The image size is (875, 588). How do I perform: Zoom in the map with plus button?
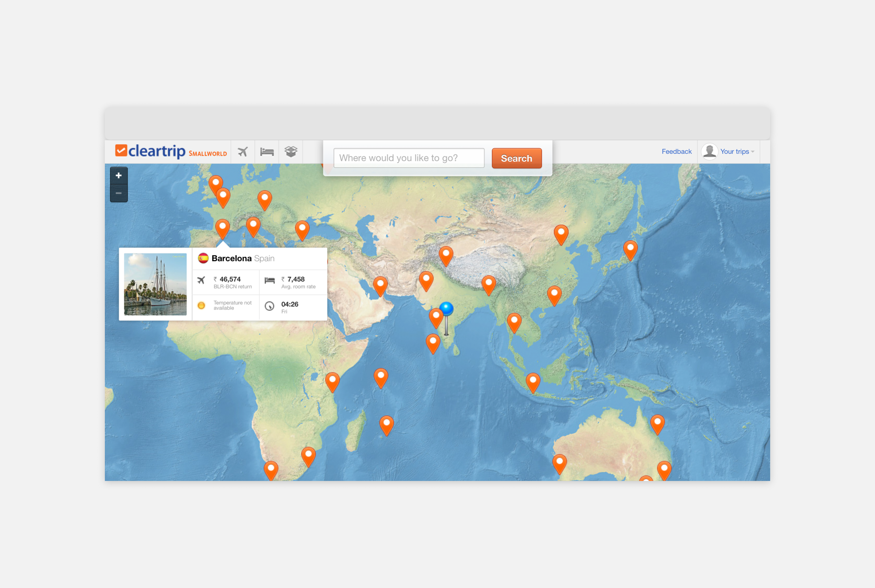[x=118, y=176]
